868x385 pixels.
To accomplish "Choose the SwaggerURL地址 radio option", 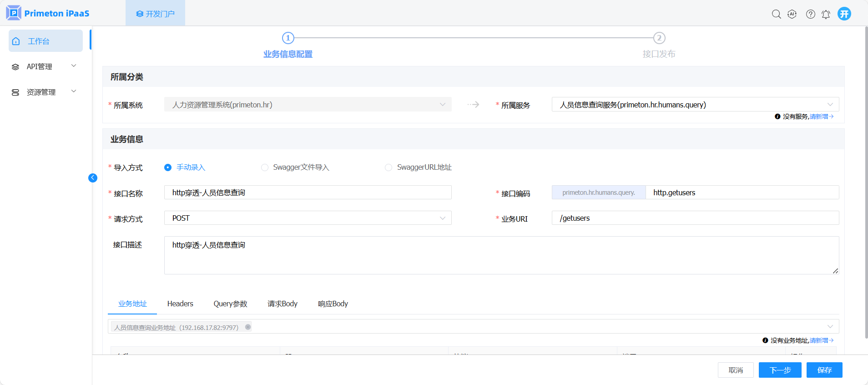I will 389,167.
